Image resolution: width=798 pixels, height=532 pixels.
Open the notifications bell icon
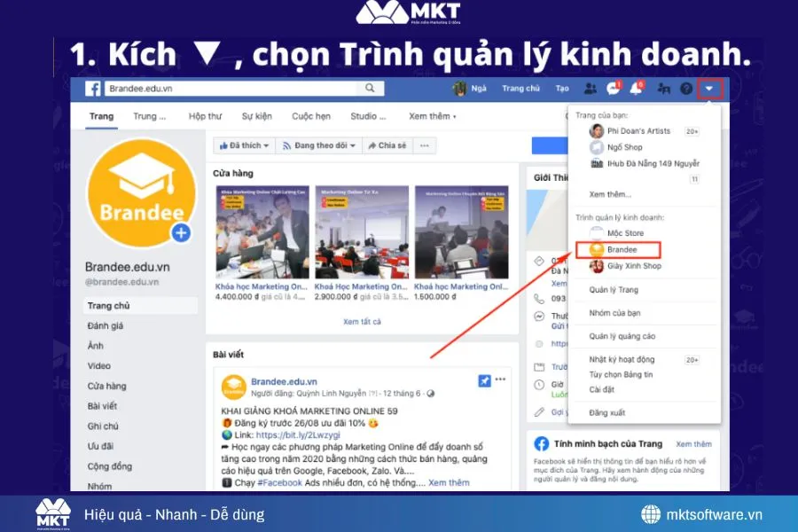[x=636, y=89]
